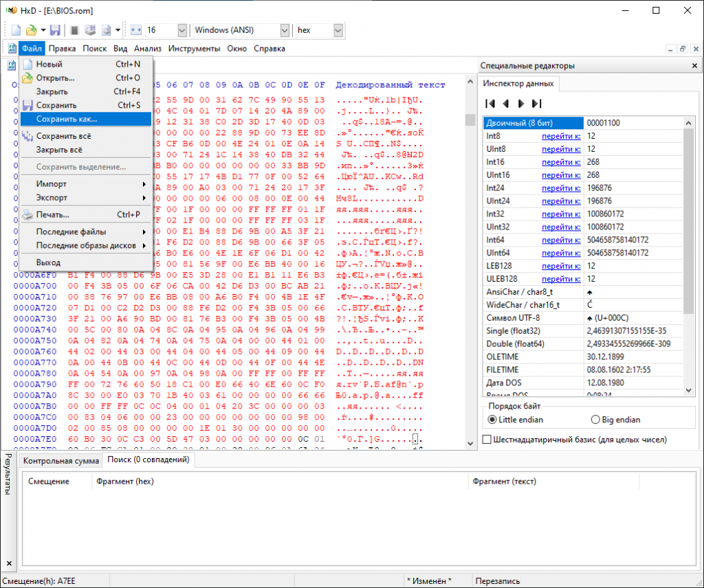Go to previous byte in data inspector
Screen dimensions: 704x588
(506, 104)
